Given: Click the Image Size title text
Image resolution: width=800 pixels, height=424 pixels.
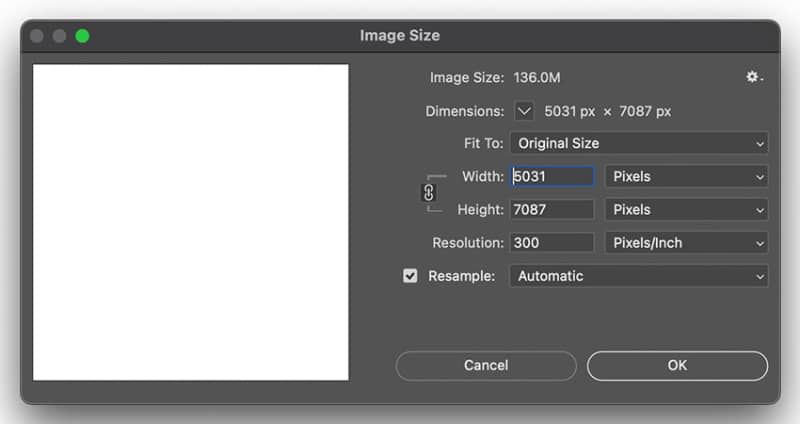Looking at the screenshot, I should coord(399,35).
